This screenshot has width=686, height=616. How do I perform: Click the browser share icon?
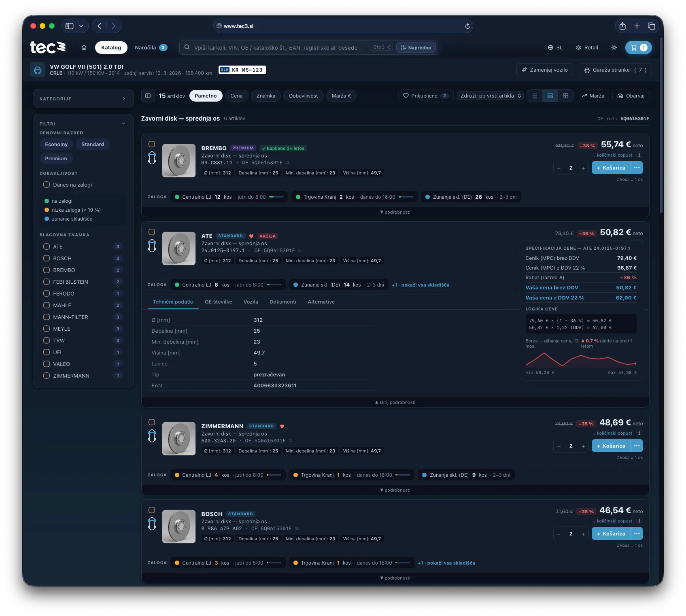[x=622, y=26]
